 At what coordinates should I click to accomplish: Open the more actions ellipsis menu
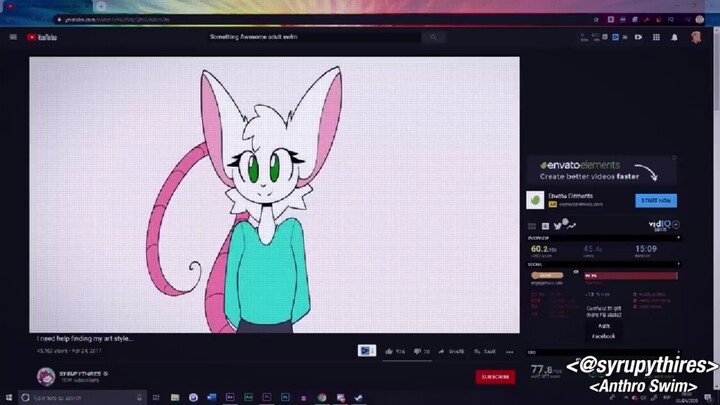point(509,351)
